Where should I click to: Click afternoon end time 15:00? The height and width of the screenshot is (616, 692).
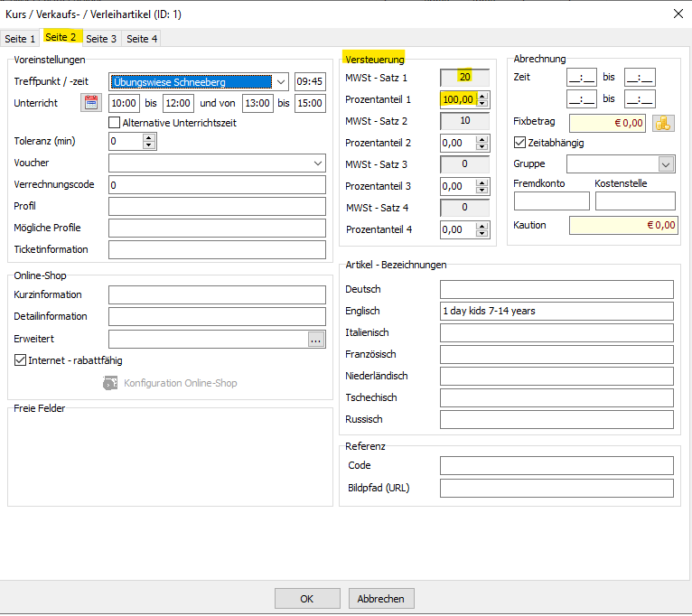click(x=310, y=103)
